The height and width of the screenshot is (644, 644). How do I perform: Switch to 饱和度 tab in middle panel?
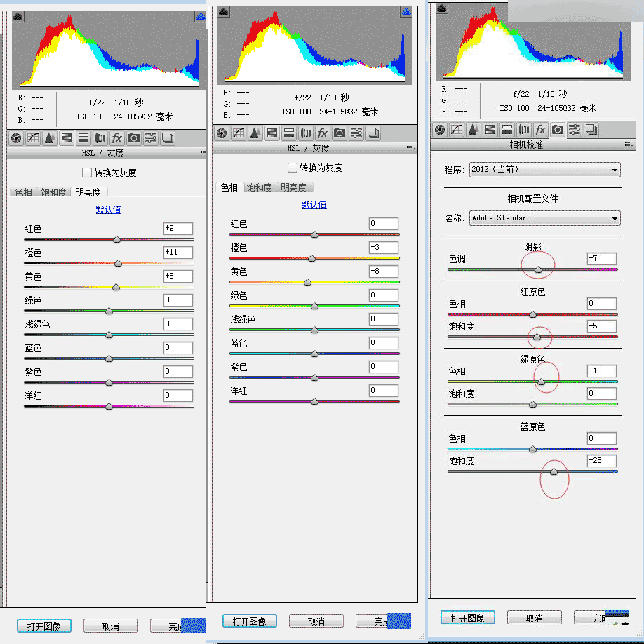click(259, 187)
